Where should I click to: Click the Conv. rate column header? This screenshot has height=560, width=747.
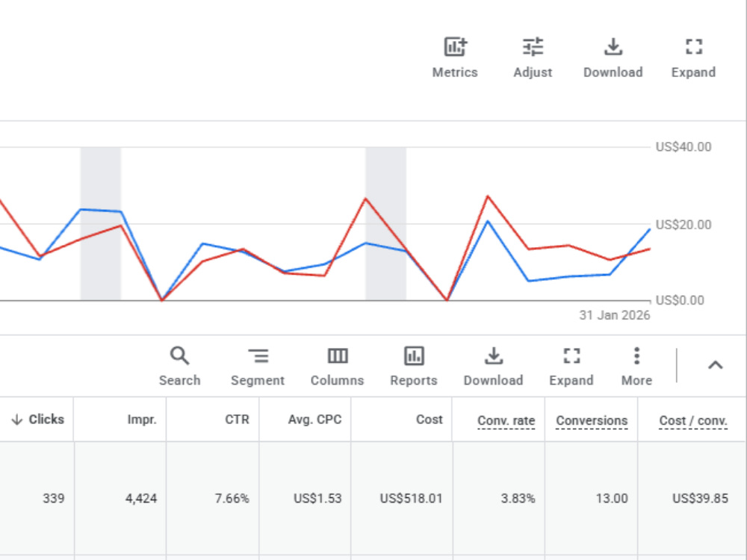(x=506, y=420)
